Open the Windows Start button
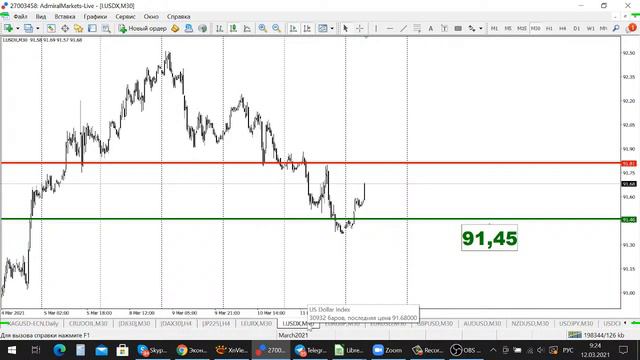This screenshot has width=640, height=360. (11, 350)
